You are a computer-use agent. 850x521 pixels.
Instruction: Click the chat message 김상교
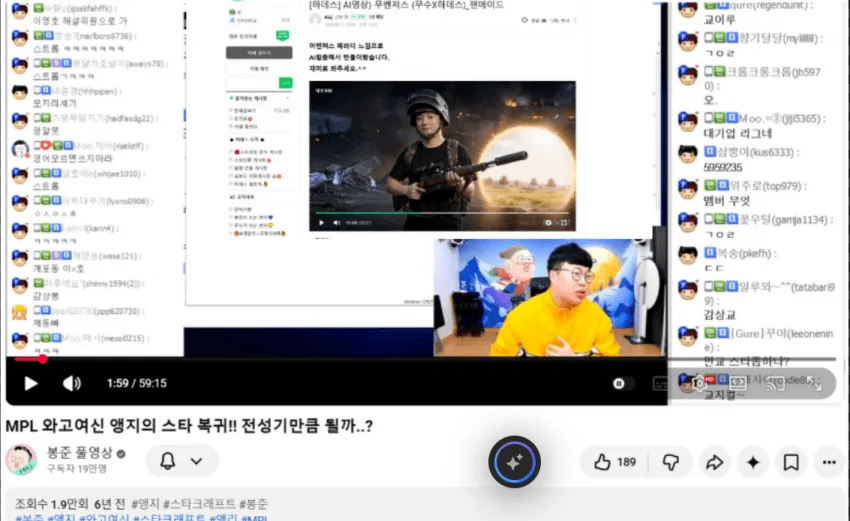719,315
